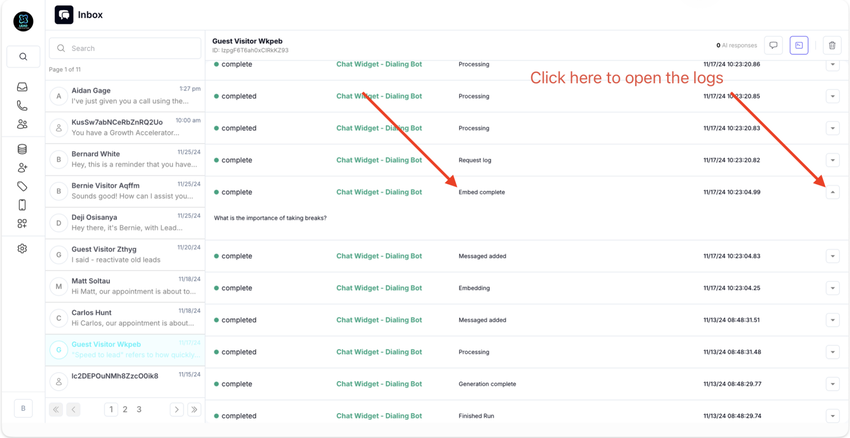Collapse the expanded Embed complete log row
This screenshot has width=850, height=438.
click(x=833, y=192)
